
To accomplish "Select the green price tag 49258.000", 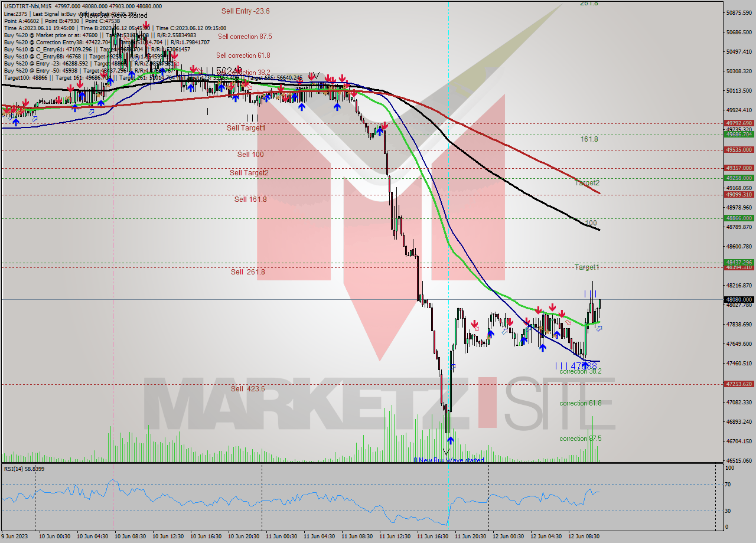I will click(739, 178).
